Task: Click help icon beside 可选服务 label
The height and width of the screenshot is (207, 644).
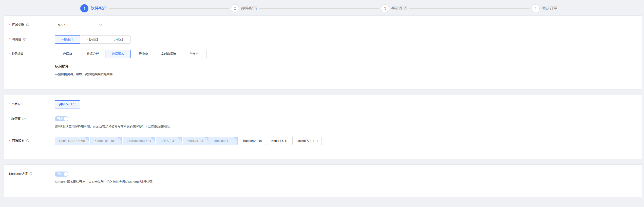Action: tap(28, 141)
